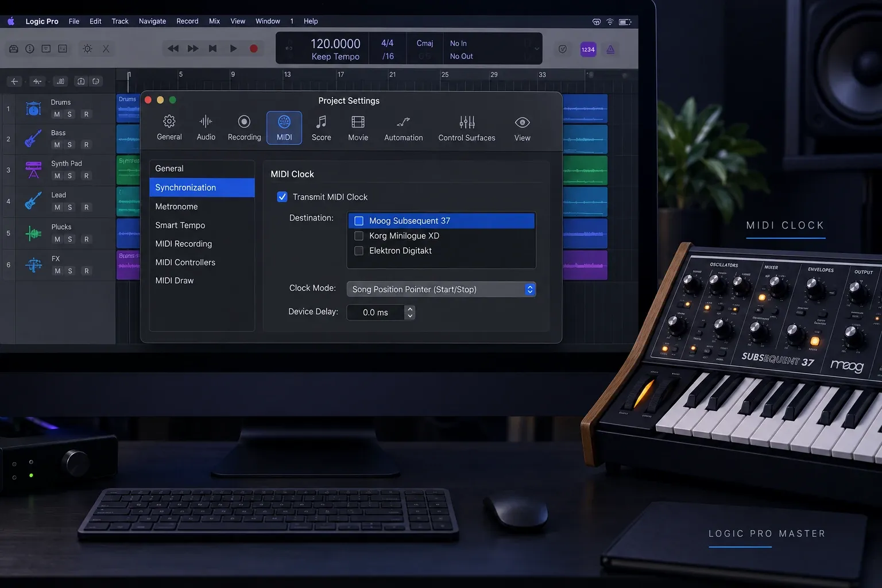Solo the Plucks track

69,239
